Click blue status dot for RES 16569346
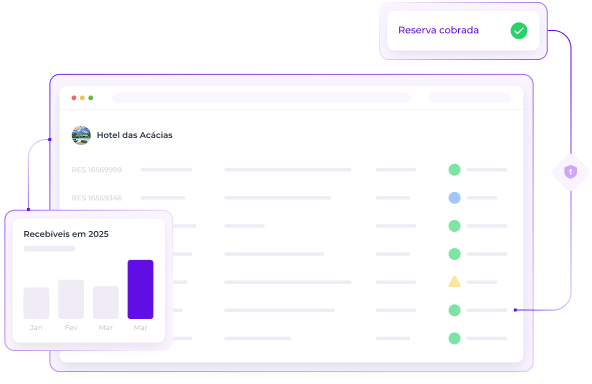Image resolution: width=592 pixels, height=384 pixels. pos(454,198)
